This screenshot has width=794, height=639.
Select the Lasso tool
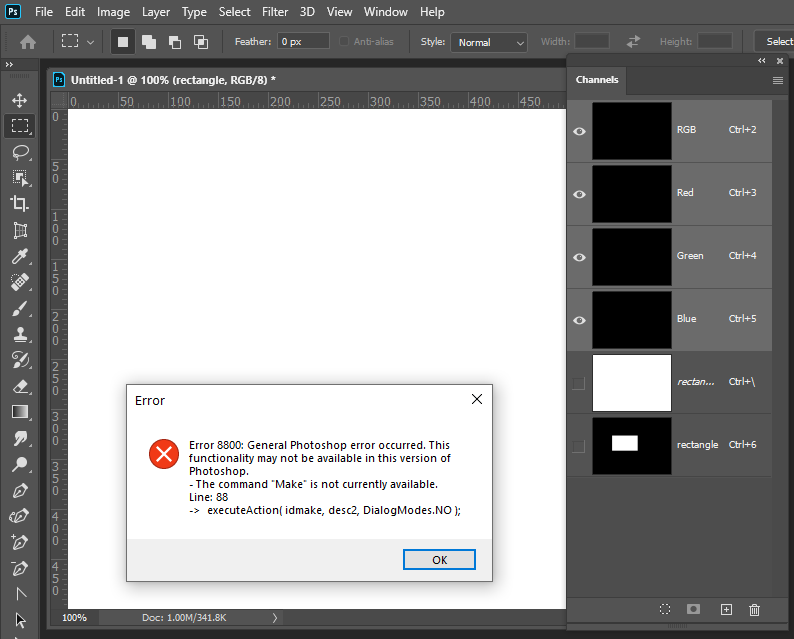20,152
